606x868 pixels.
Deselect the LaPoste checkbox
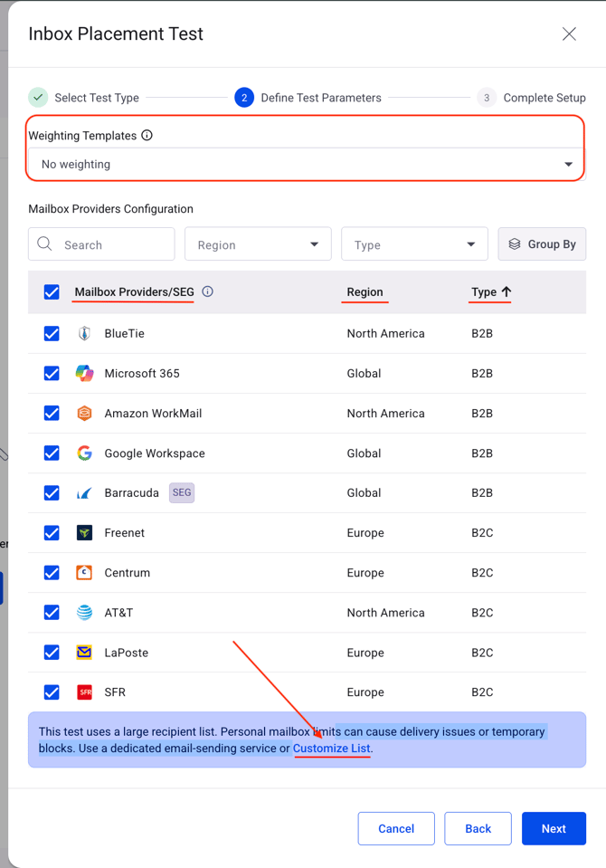[52, 652]
